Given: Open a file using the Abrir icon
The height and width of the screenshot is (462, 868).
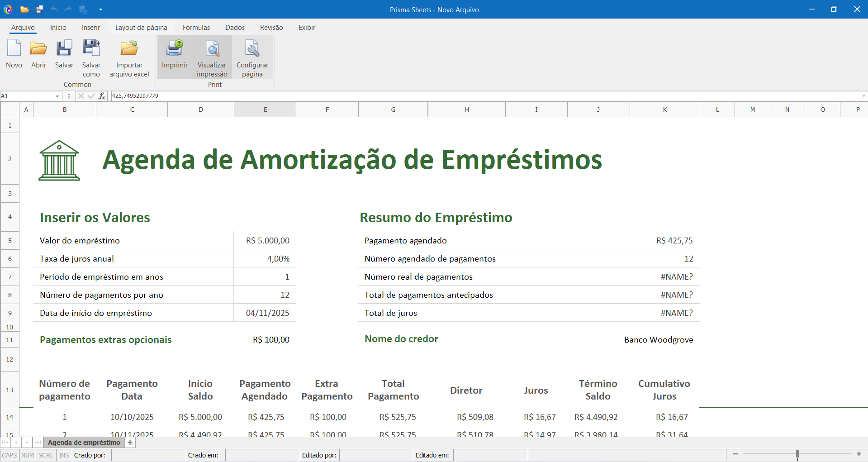Looking at the screenshot, I should tap(38, 54).
